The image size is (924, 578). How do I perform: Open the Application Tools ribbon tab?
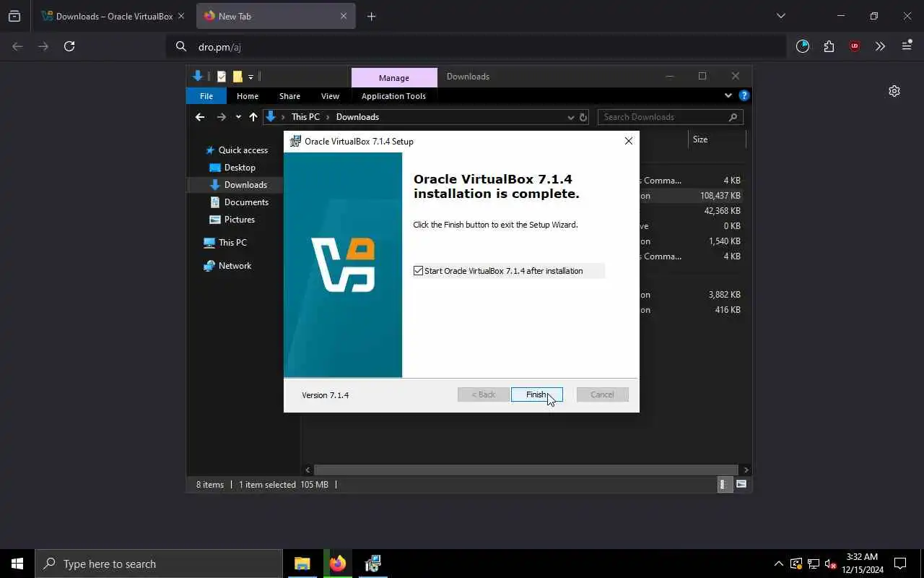[393, 96]
